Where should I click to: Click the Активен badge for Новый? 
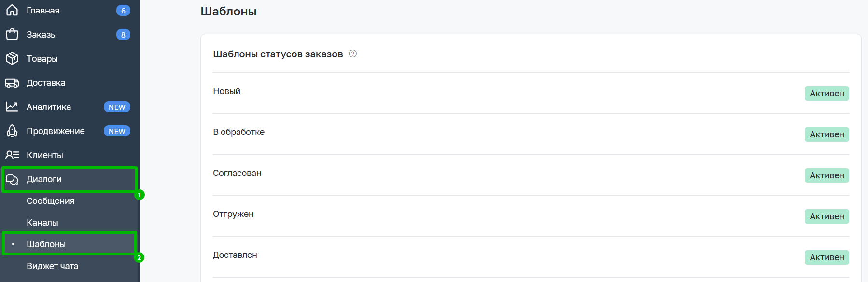pos(826,94)
